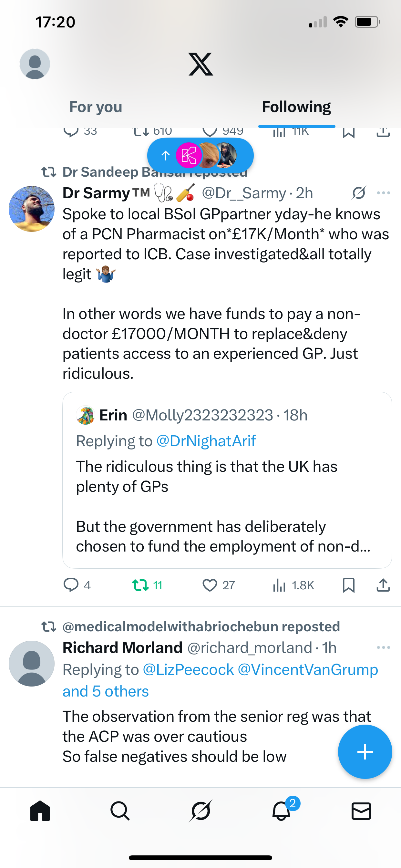401x868 pixels.
Task: Switch to the For you tab
Action: [96, 107]
